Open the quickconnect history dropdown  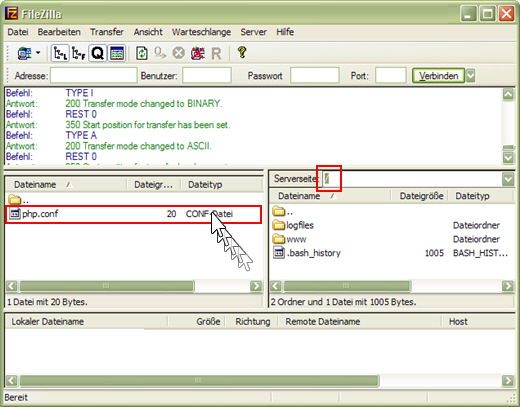tap(470, 76)
